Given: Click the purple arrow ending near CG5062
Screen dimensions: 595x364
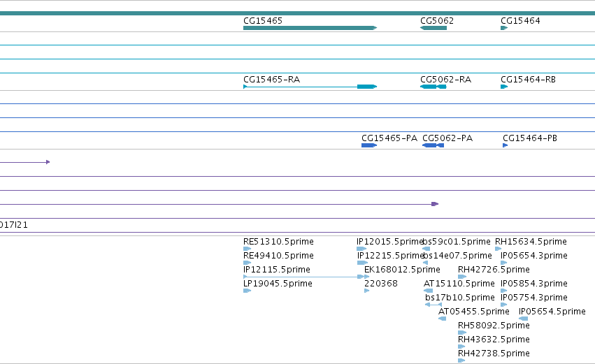Looking at the screenshot, I should pyautogui.click(x=220, y=204).
